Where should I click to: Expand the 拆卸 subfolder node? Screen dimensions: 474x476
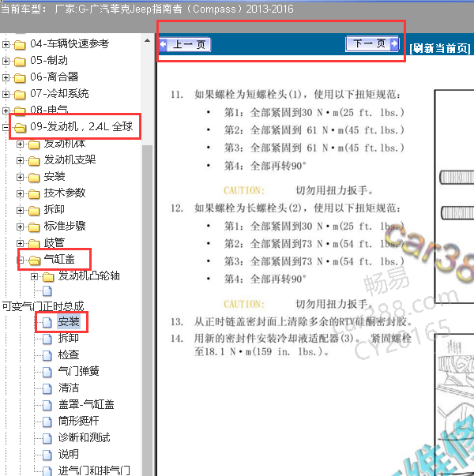click(20, 210)
